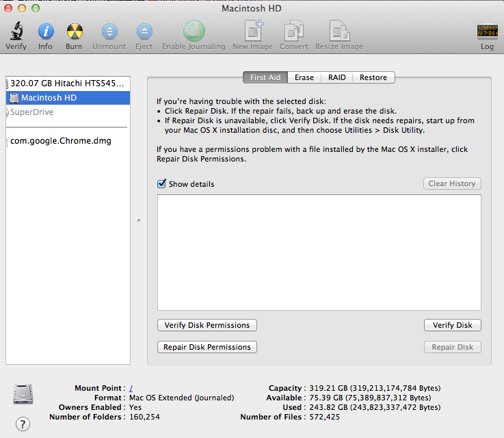Click the Macintosh HD drive icon in sidebar
The height and width of the screenshot is (438, 504).
[14, 98]
